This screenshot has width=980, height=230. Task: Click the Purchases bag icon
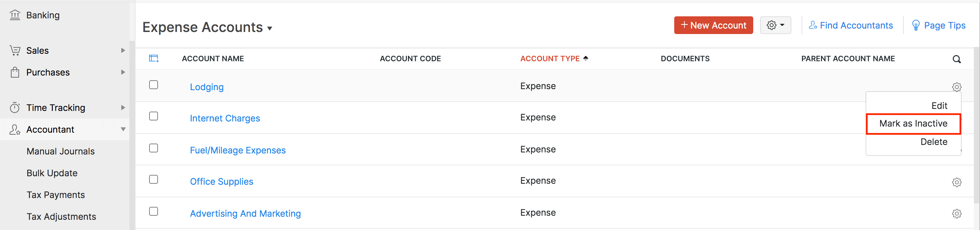(x=15, y=72)
